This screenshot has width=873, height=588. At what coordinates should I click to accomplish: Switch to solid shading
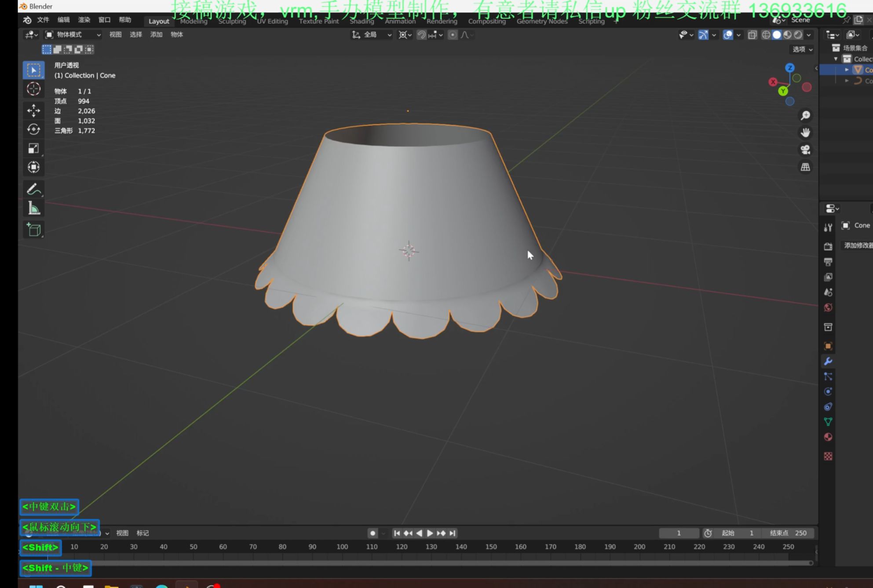click(x=777, y=35)
